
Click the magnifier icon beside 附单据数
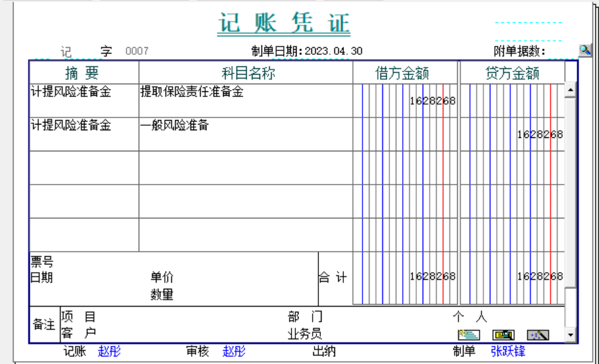(585, 50)
